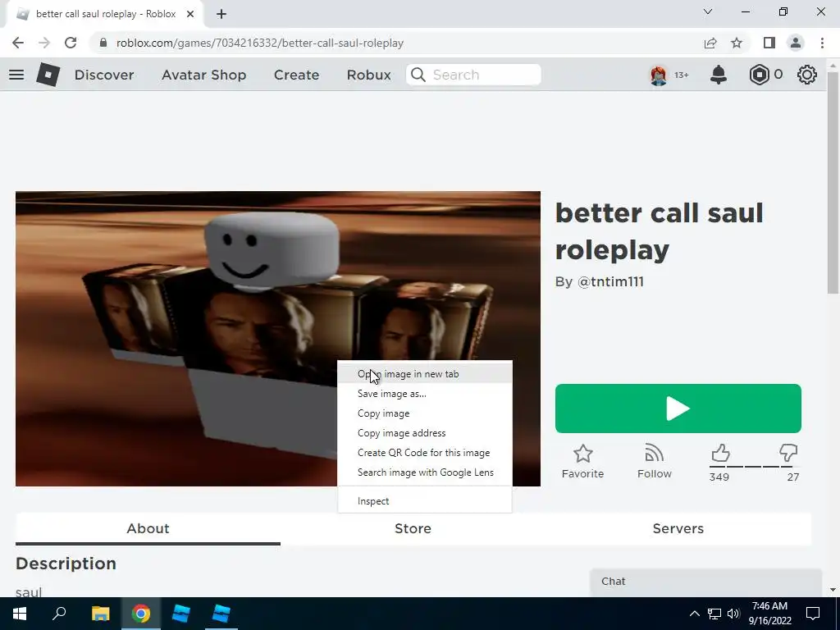Screen dimensions: 840x630
Task: Open Windows Start menu
Action: coord(20,614)
